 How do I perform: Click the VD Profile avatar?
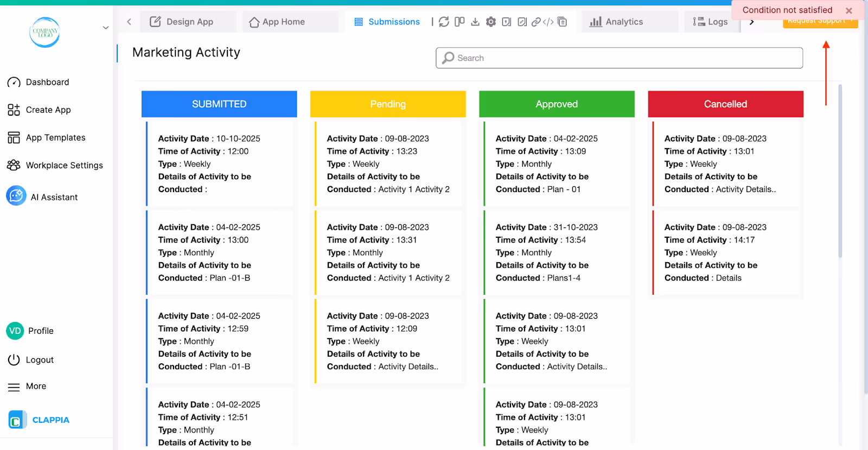click(x=15, y=331)
